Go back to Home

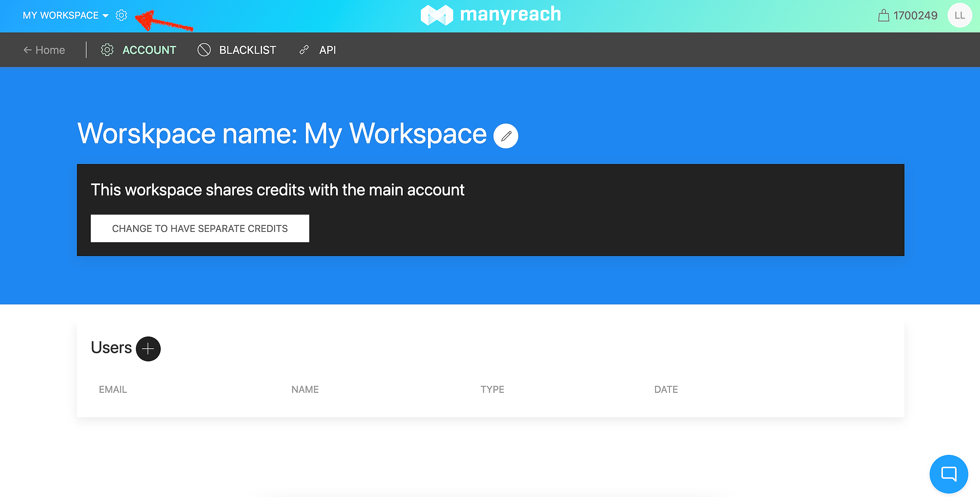point(44,50)
